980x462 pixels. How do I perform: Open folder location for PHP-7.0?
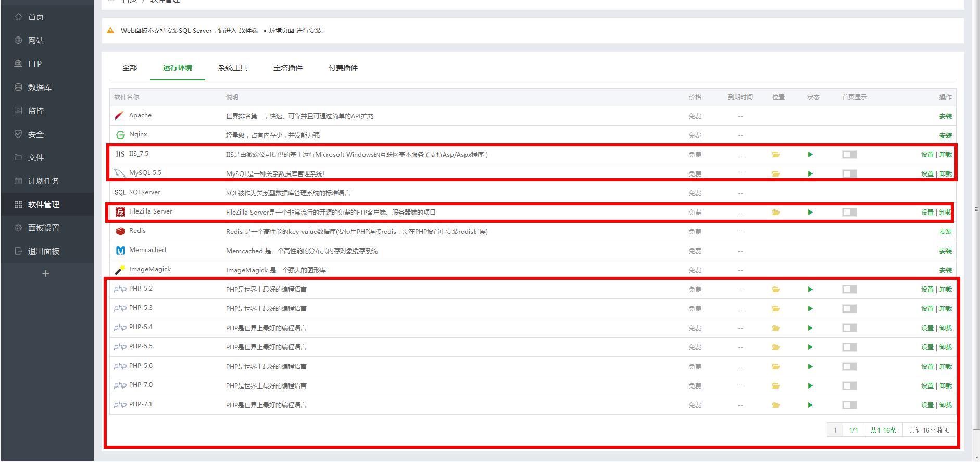pos(776,386)
